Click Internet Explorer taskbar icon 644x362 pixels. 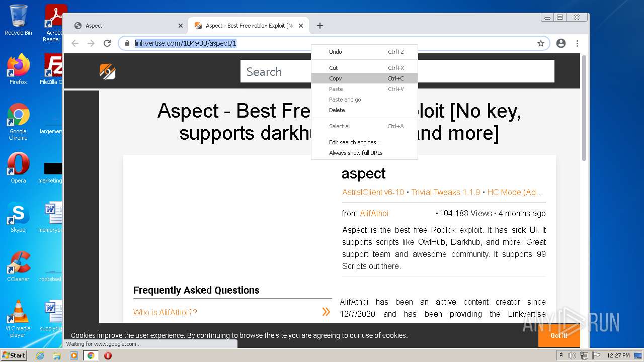[40, 355]
